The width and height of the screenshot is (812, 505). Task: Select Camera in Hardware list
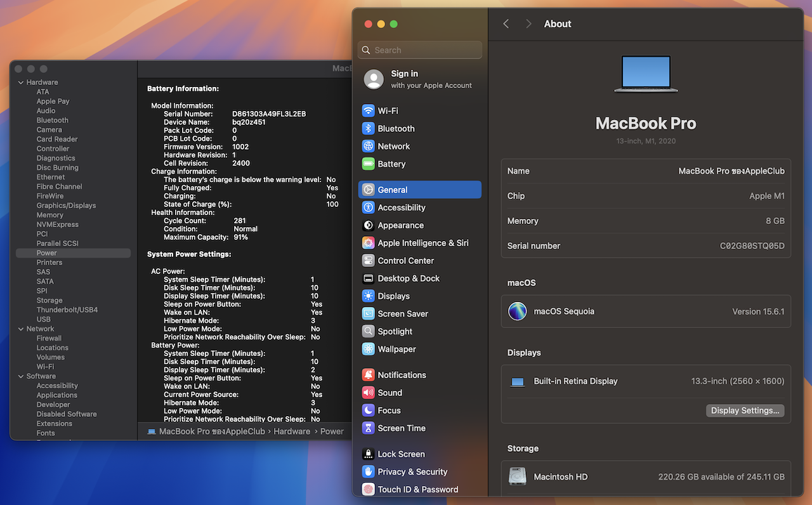click(x=49, y=130)
